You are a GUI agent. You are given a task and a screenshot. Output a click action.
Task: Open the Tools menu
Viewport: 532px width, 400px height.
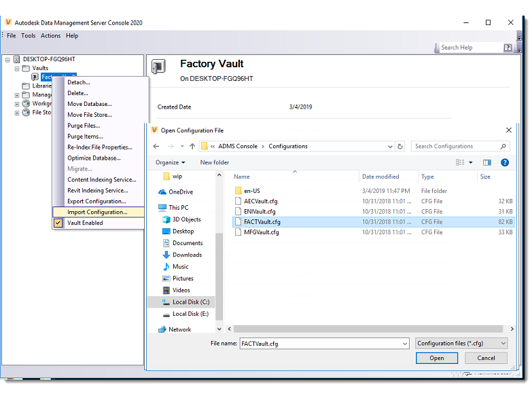point(28,35)
